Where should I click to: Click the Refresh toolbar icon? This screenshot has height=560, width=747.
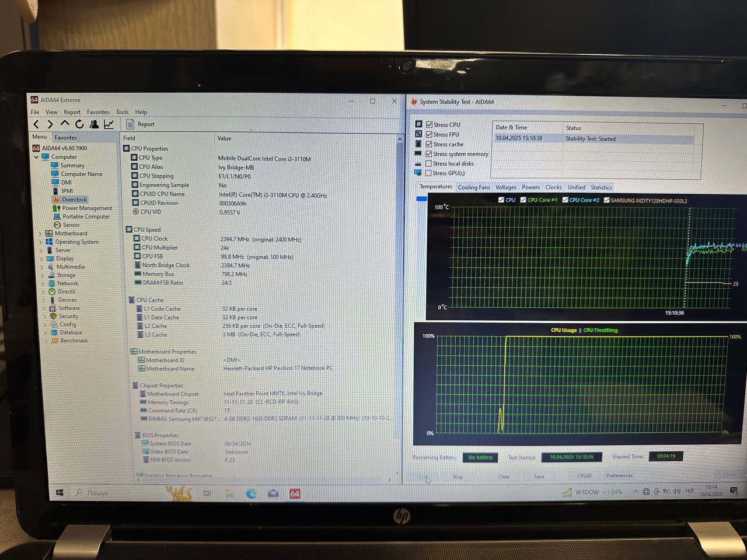click(79, 124)
